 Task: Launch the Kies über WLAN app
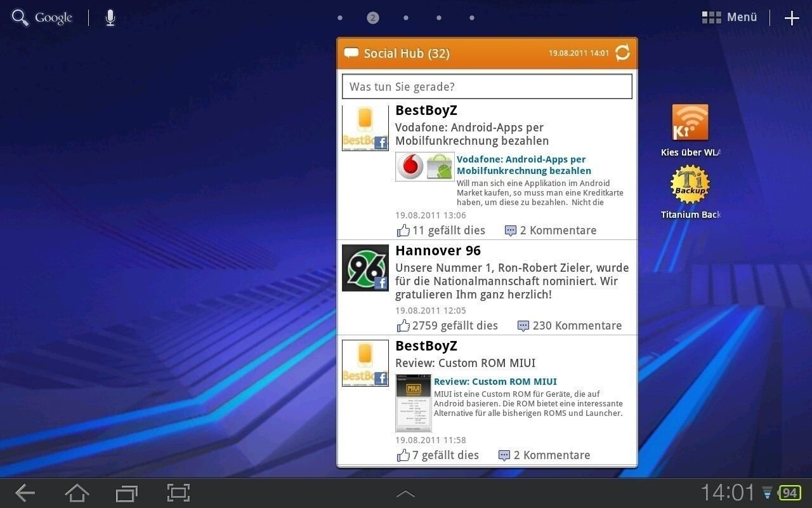click(690, 131)
